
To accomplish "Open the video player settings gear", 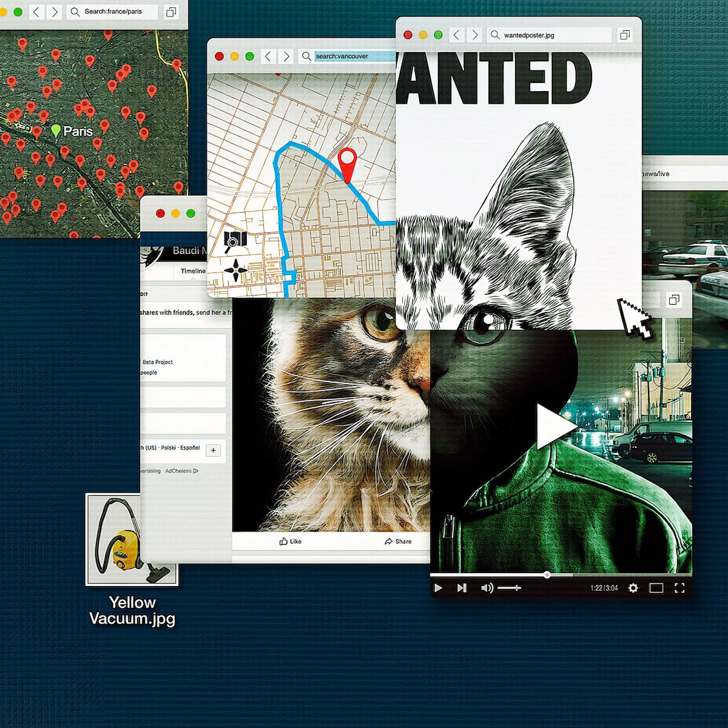I will (x=633, y=587).
